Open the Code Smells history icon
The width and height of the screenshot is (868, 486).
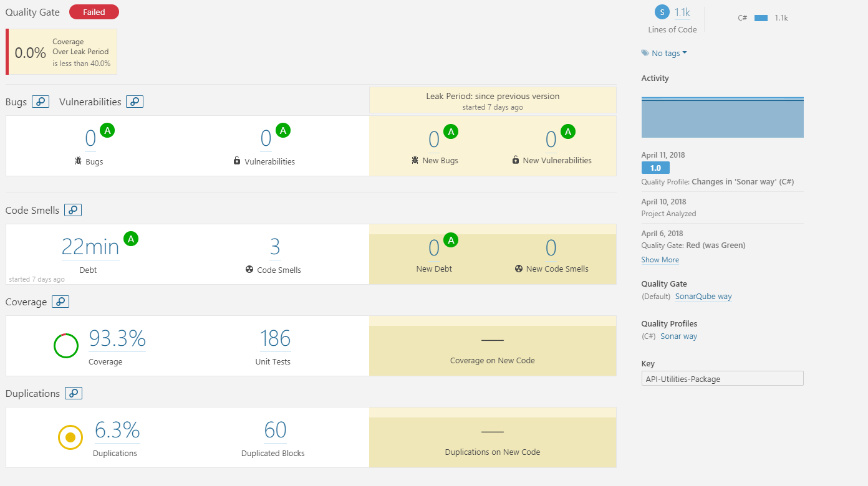tap(73, 210)
